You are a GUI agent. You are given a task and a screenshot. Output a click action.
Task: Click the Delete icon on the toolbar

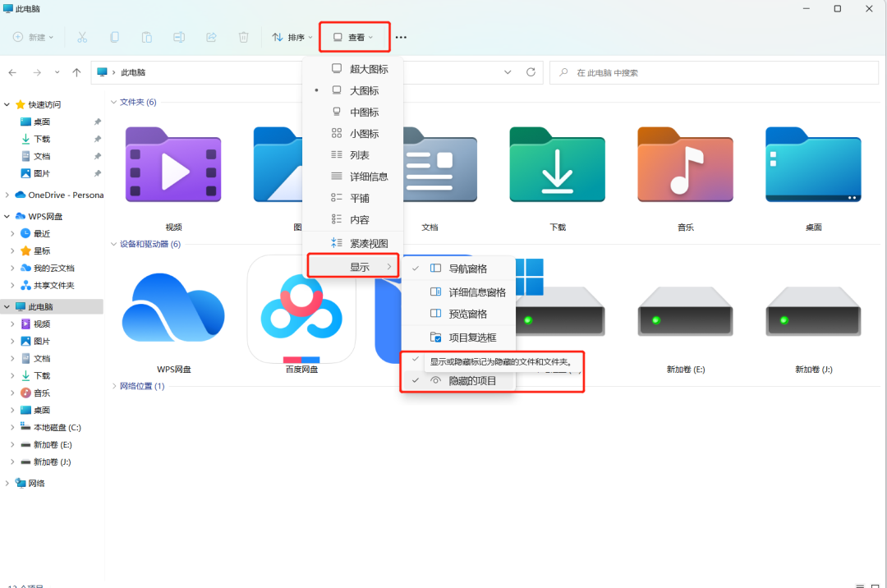[242, 37]
